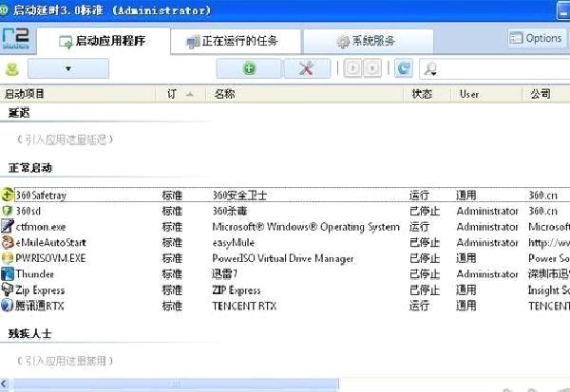Click the 引入应用这里禁用 placeholder
The image size is (570, 392).
pyautogui.click(x=65, y=361)
